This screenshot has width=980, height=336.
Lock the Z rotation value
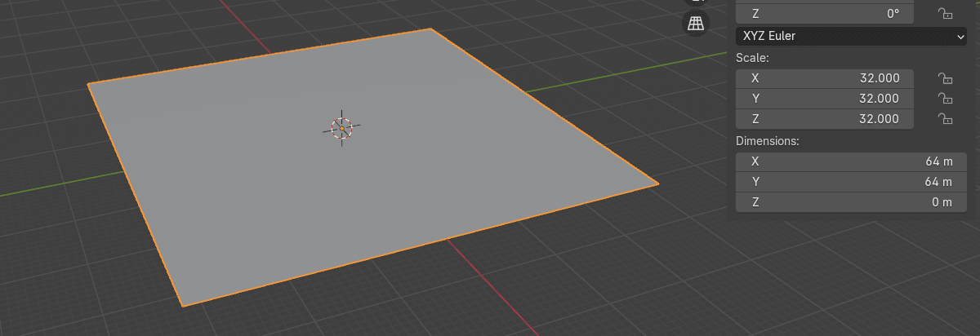945,13
